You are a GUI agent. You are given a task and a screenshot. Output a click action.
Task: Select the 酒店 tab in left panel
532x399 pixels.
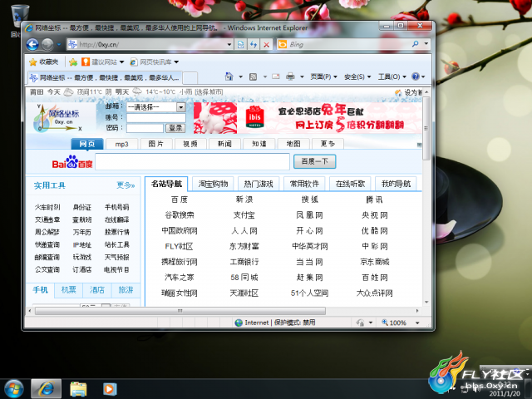97,290
